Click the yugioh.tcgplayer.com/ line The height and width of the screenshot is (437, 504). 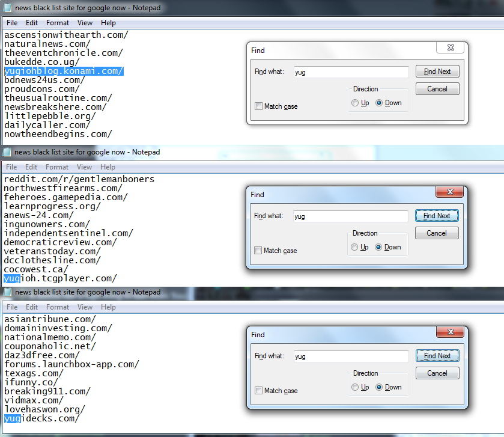coord(60,278)
